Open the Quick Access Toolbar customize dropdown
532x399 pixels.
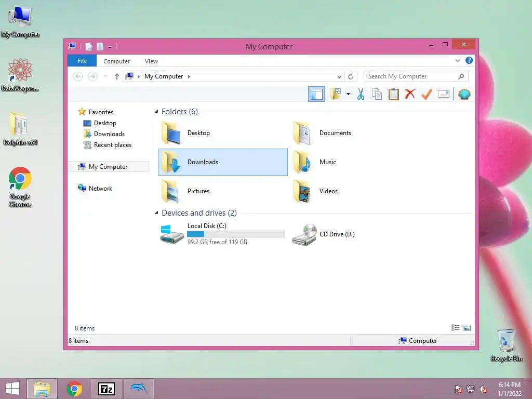(x=110, y=47)
